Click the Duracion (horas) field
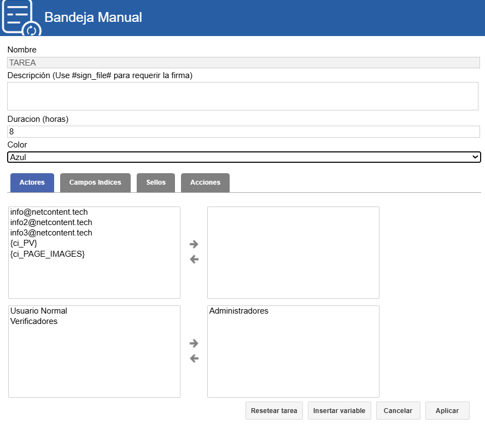Image resolution: width=485 pixels, height=448 pixels. 243,132
